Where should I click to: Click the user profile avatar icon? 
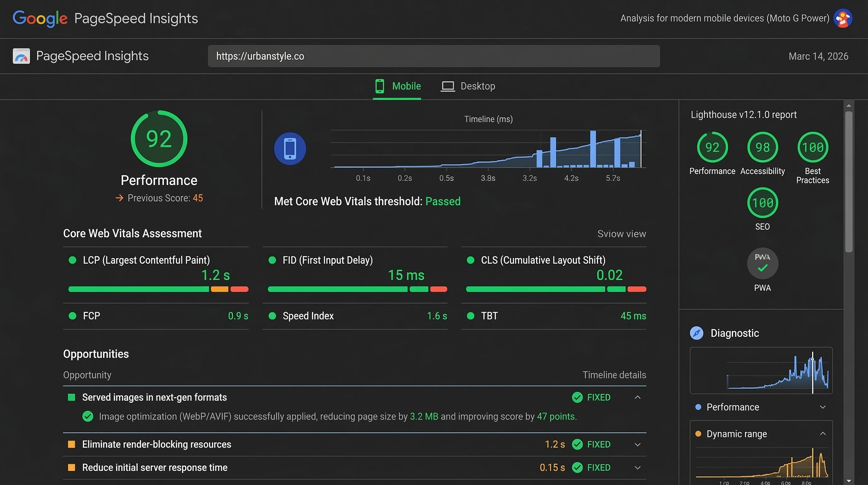[x=842, y=19]
